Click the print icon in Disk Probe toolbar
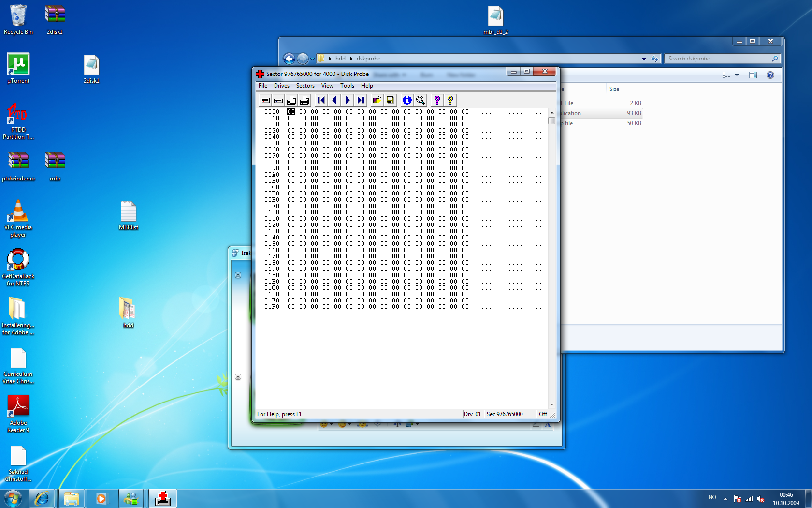This screenshot has width=812, height=508. [304, 100]
